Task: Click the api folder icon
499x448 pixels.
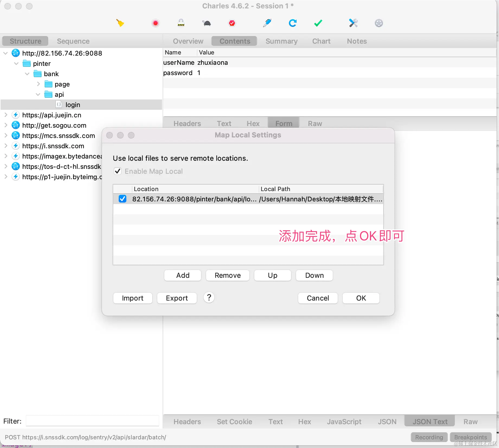Action: coord(48,94)
